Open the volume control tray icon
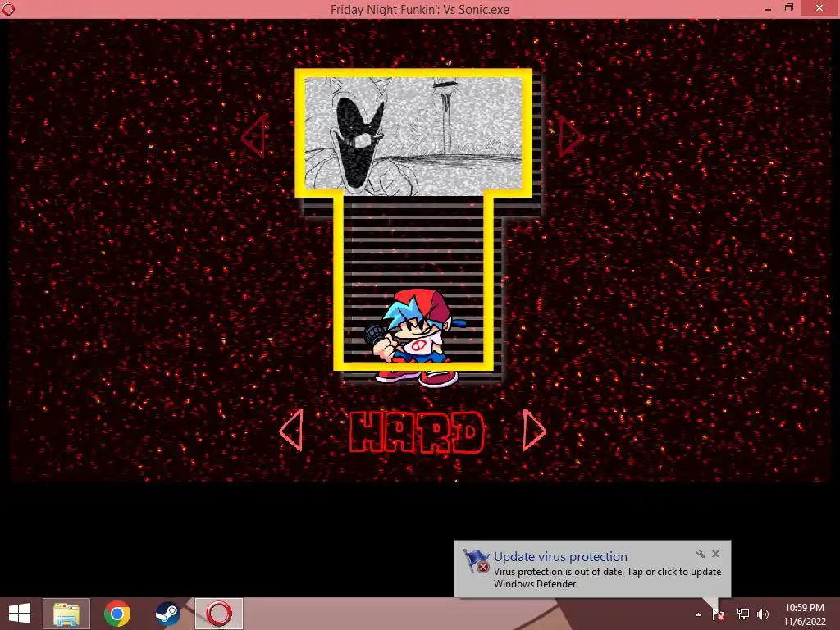 [763, 614]
